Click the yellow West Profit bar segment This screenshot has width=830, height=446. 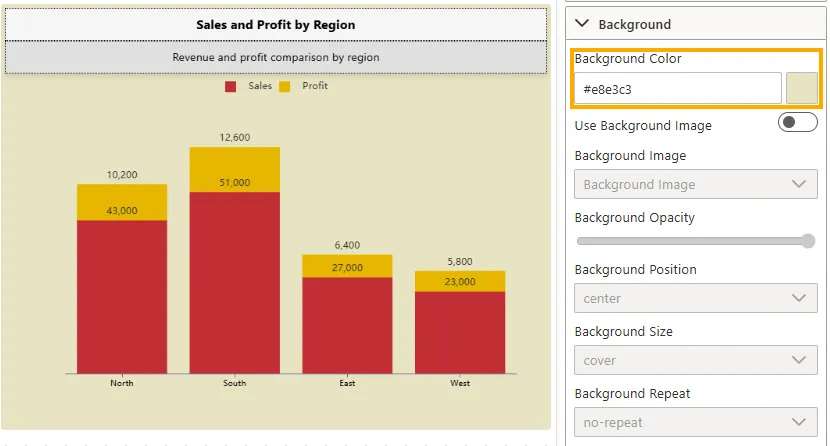pos(461,281)
